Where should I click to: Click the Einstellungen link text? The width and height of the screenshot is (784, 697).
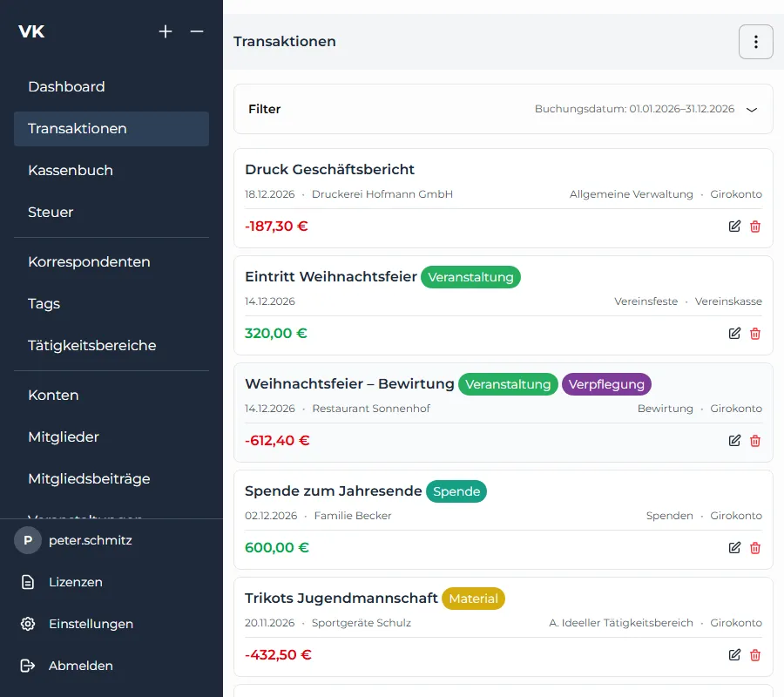[91, 625]
